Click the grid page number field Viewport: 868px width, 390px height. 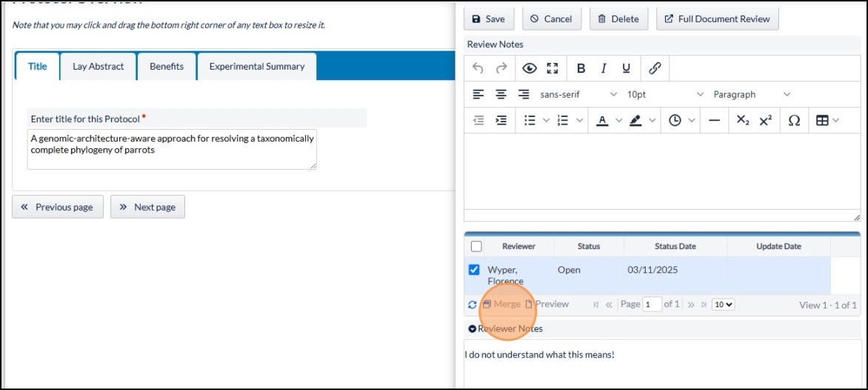[x=652, y=304]
